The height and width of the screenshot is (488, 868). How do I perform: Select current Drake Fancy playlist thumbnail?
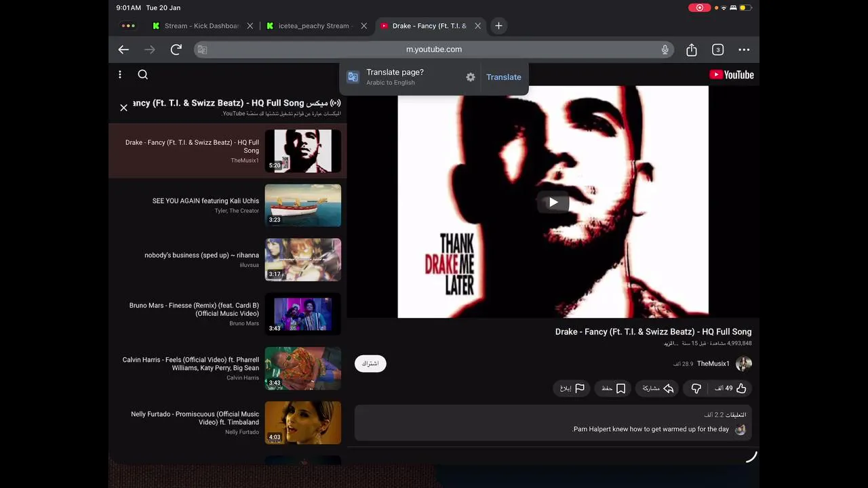pos(303,151)
